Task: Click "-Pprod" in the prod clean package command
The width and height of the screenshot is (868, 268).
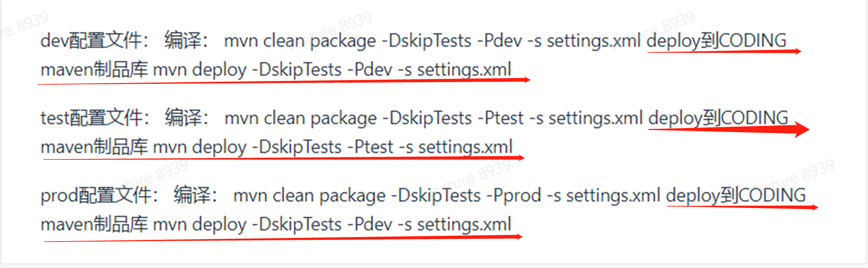Action: [x=514, y=195]
